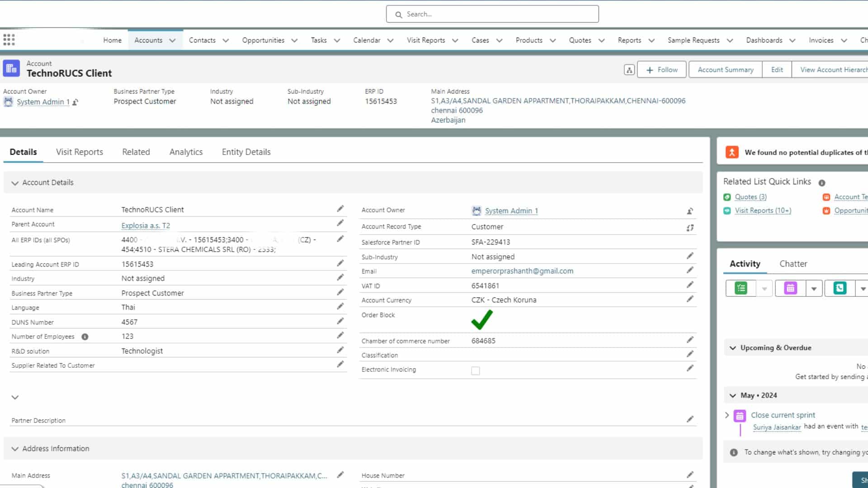Edit the Email field pencil icon
The image size is (868, 488).
pos(690,270)
